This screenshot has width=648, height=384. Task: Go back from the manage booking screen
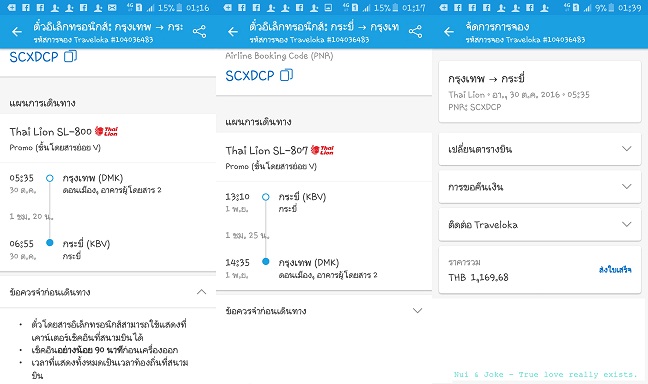(448, 31)
